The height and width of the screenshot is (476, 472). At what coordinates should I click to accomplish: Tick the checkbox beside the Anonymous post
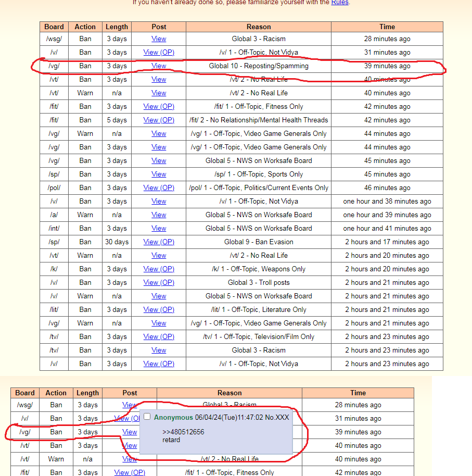[147, 417]
